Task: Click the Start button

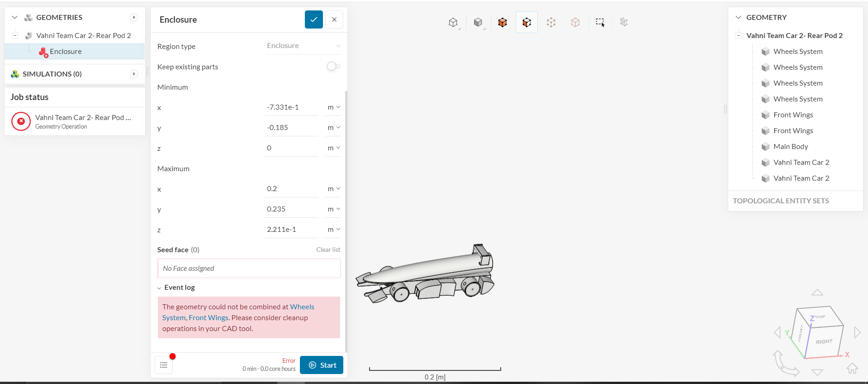Action: 322,365
